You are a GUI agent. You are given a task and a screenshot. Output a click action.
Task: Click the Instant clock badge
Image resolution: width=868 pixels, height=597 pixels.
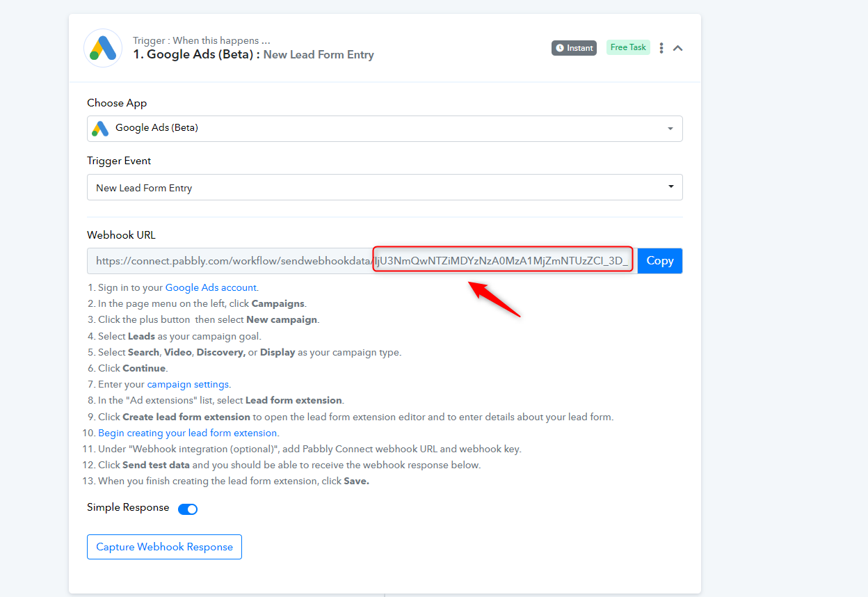pos(574,48)
